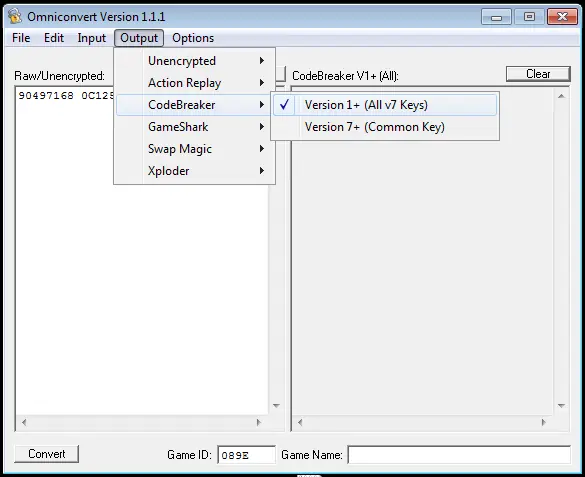Click the input pane's scroll-right arrow

(x=259, y=423)
